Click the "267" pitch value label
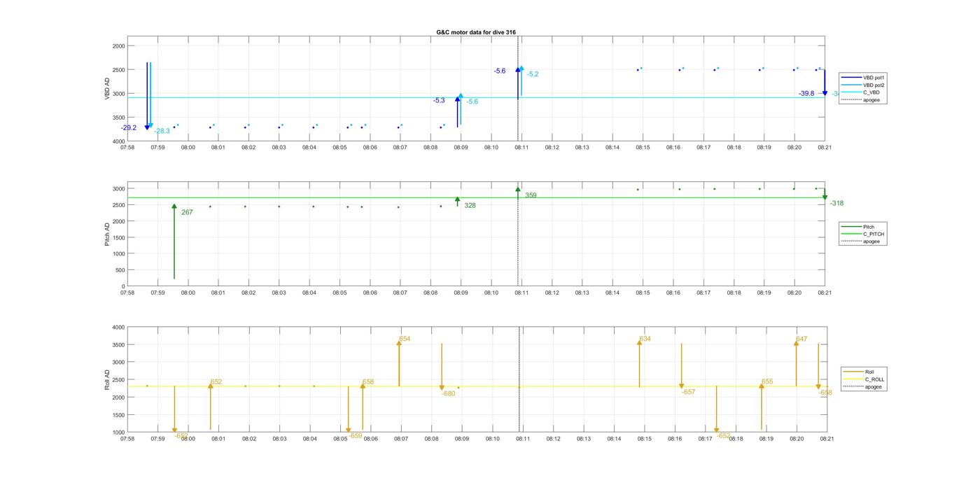This screenshot has height=485, width=980. point(187,212)
